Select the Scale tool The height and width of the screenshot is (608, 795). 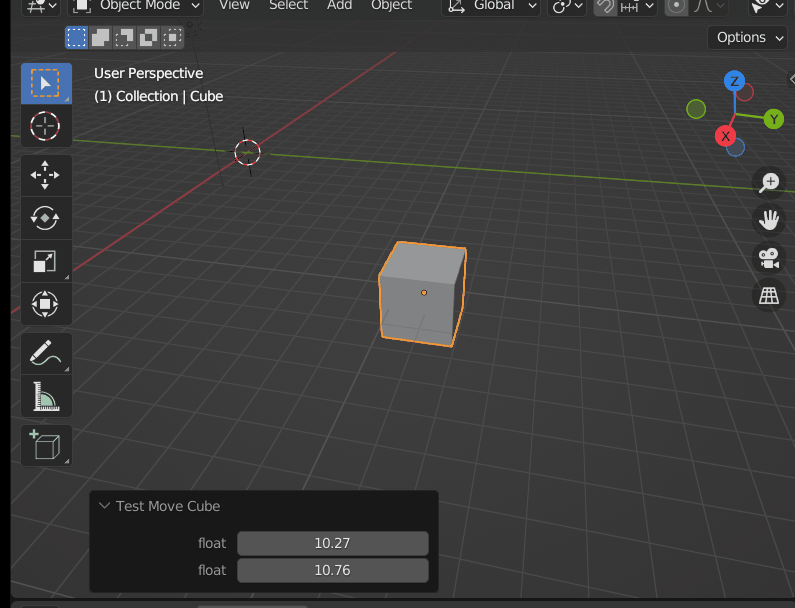[x=46, y=261]
